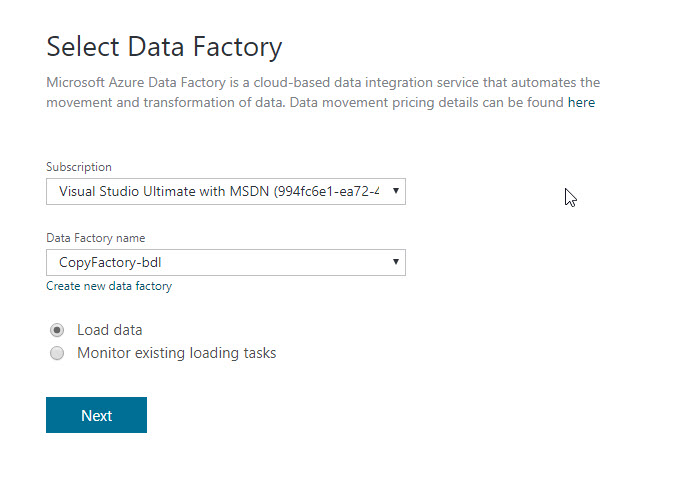The image size is (697, 483).
Task: Open the Data Factory name dropdown
Action: 225,263
